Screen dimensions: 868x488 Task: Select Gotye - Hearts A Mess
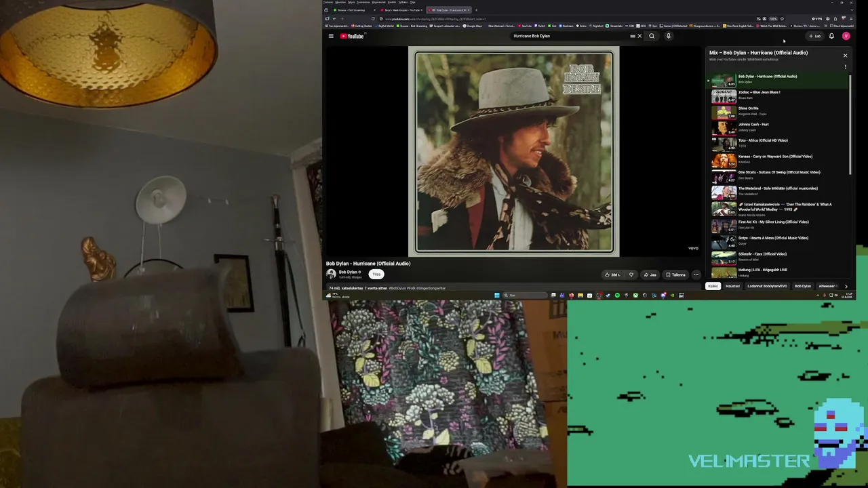tap(778, 241)
